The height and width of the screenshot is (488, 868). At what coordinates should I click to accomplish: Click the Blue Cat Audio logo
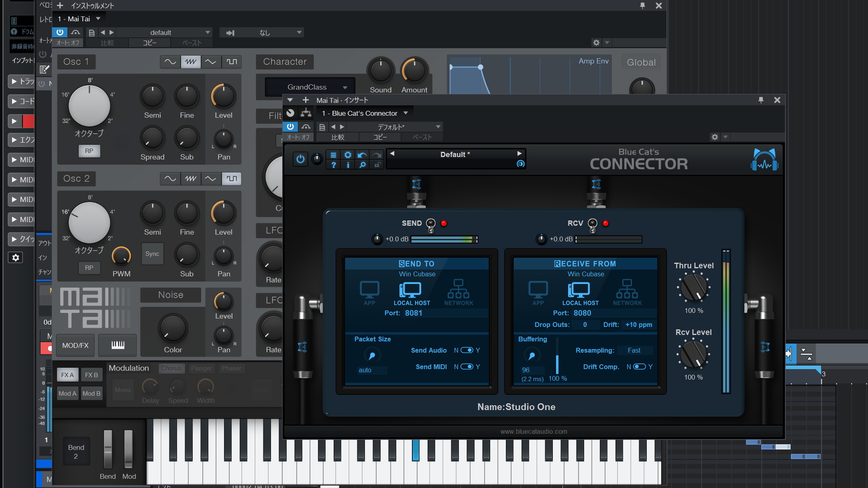click(764, 160)
